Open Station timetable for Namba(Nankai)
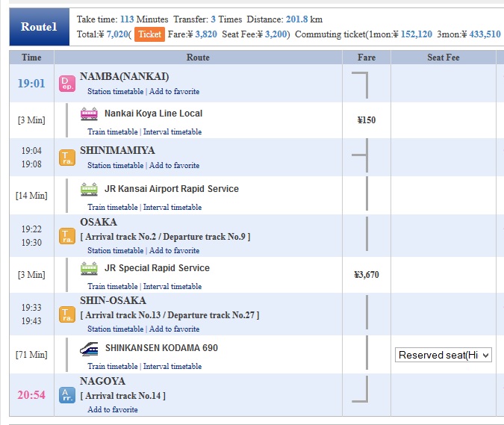504x425 pixels. click(116, 92)
